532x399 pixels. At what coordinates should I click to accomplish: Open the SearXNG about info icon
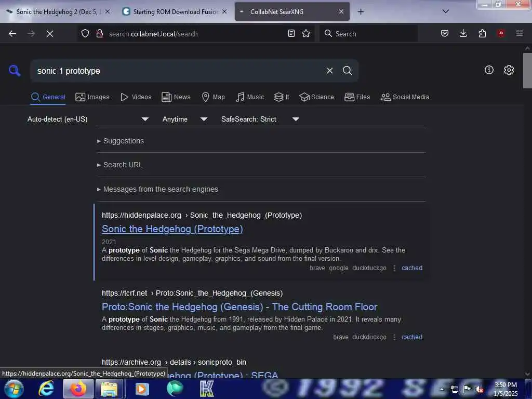coord(489,70)
